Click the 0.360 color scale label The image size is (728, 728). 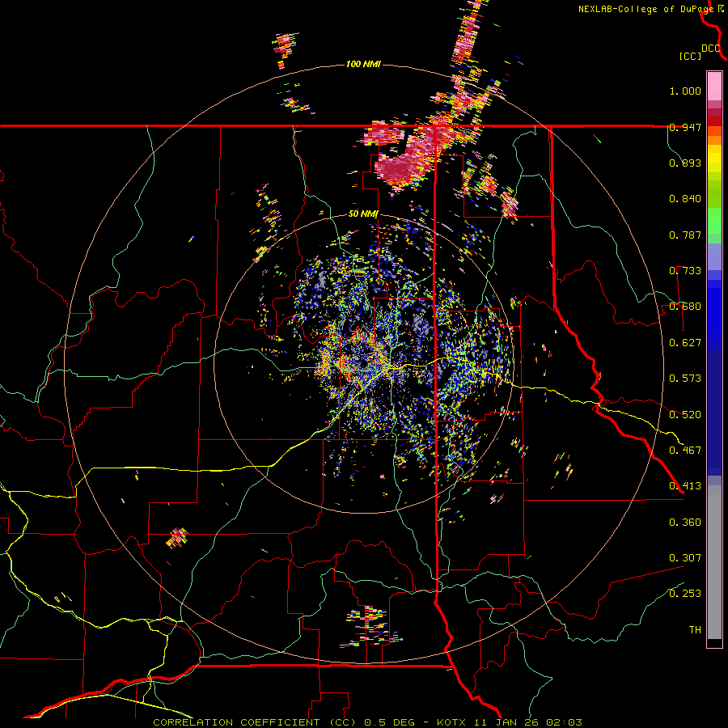tap(685, 522)
